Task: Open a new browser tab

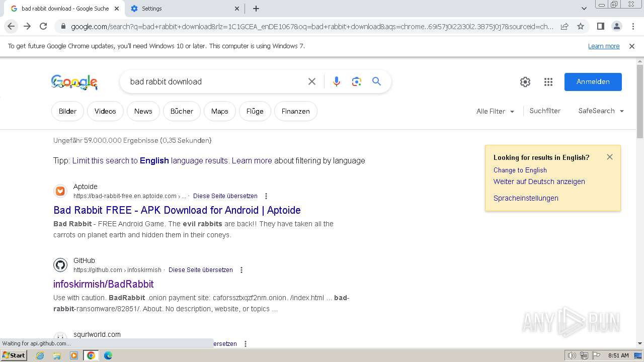Action: 256,9
